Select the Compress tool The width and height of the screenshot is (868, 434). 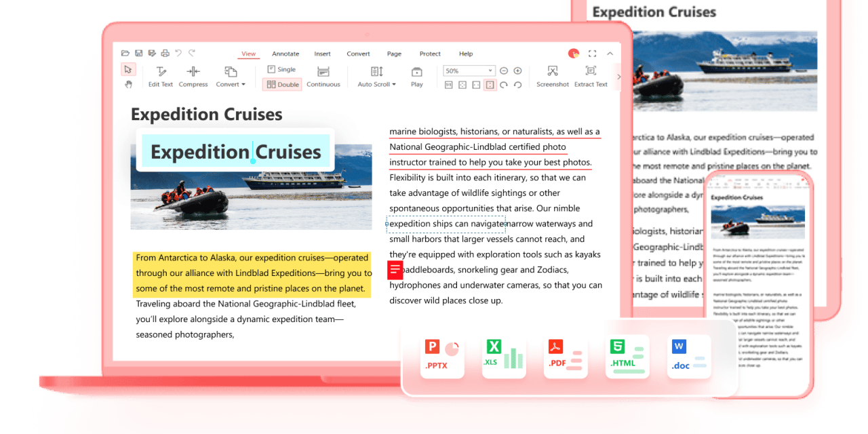[193, 76]
